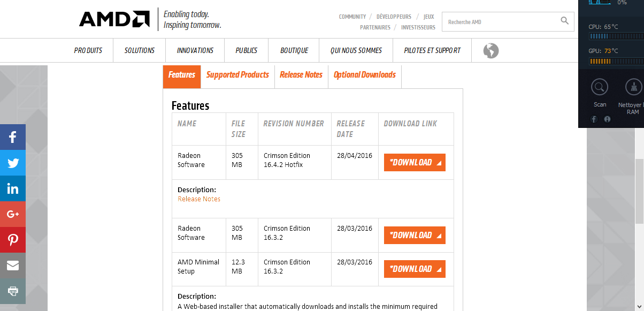Open the globe region selector icon
This screenshot has height=311, width=644.
(490, 50)
